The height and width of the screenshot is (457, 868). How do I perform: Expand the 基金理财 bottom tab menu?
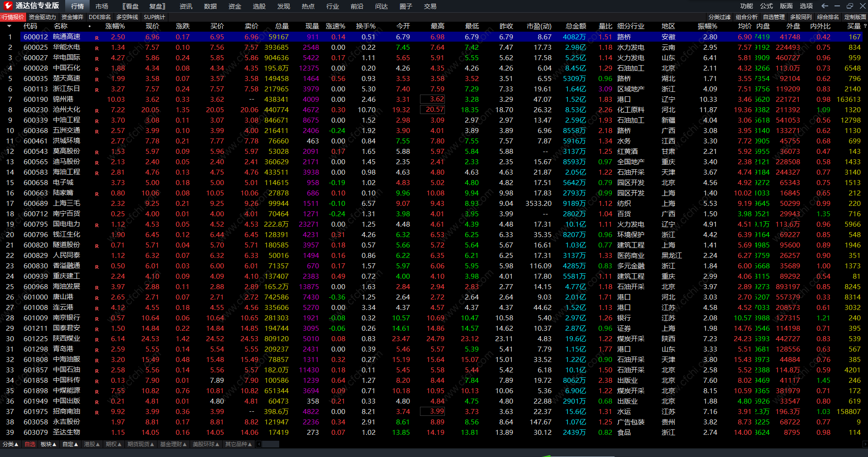point(173,444)
